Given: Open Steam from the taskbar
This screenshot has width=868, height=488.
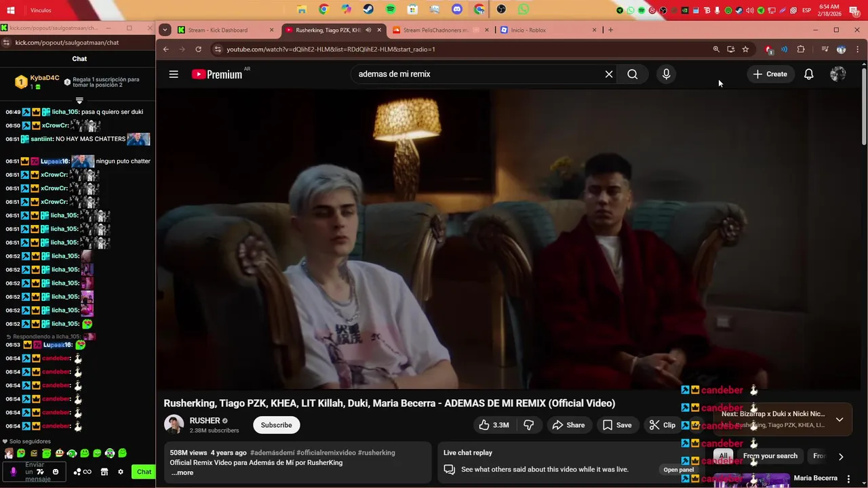Looking at the screenshot, I should pos(368,9).
